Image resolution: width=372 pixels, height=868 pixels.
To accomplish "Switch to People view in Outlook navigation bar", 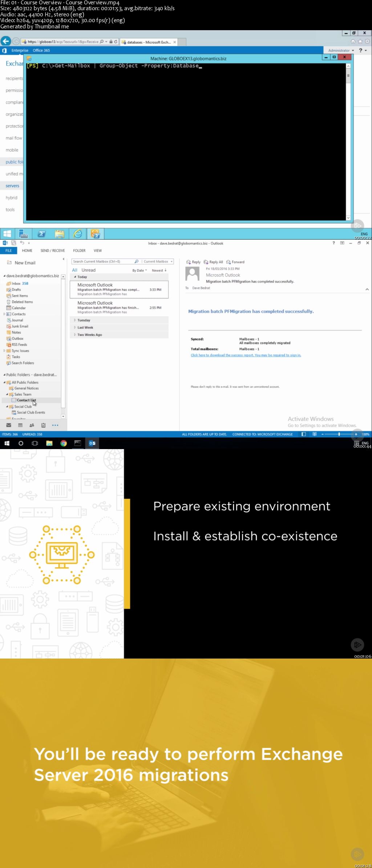I will coord(32,425).
